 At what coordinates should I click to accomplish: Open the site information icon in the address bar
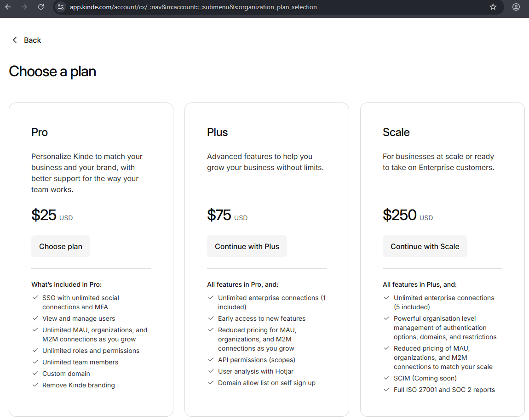pos(61,7)
